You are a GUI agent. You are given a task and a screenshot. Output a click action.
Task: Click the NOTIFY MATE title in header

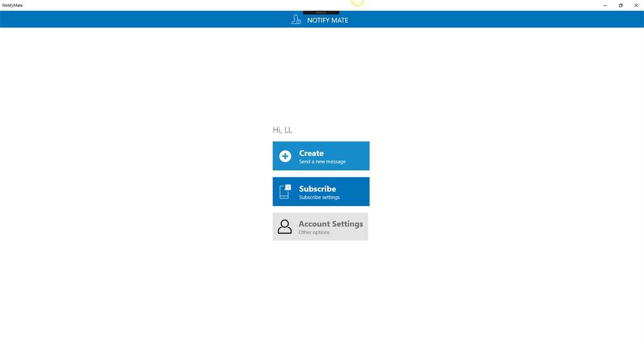pyautogui.click(x=328, y=20)
